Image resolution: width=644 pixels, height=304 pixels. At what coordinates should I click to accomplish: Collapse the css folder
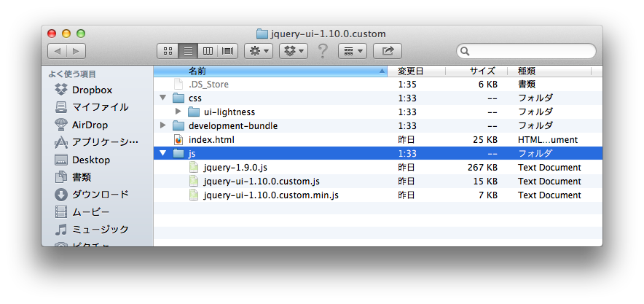(163, 98)
